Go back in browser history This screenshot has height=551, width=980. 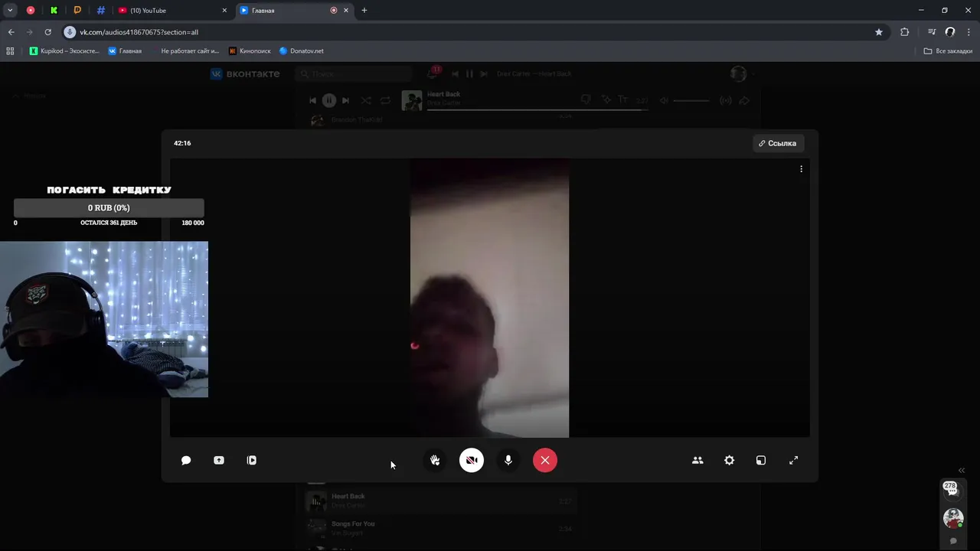coord(11,32)
